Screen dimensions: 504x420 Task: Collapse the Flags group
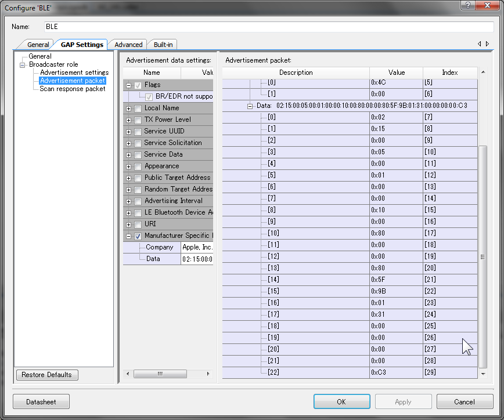click(128, 85)
